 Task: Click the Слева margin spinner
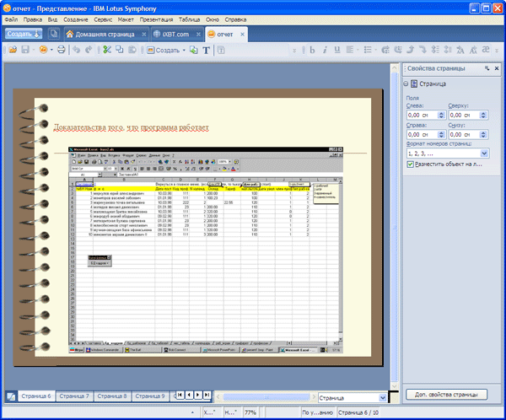pos(441,116)
